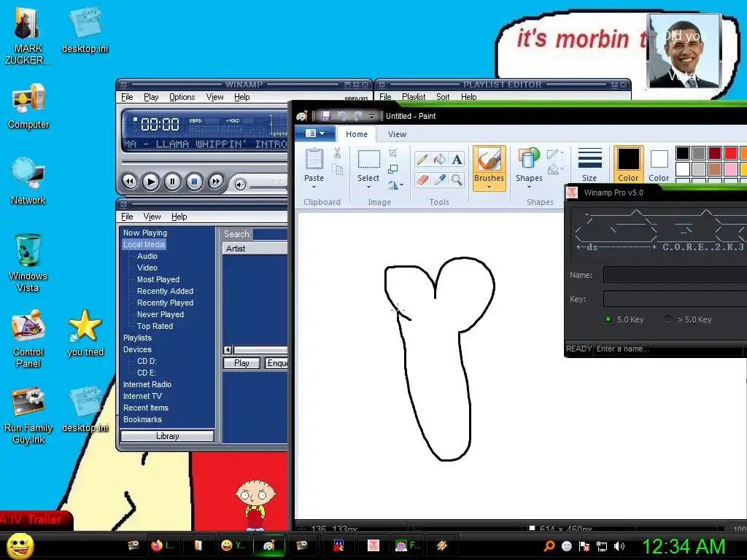This screenshot has height=560, width=747.
Task: Click Winamp Play button
Action: (x=150, y=182)
